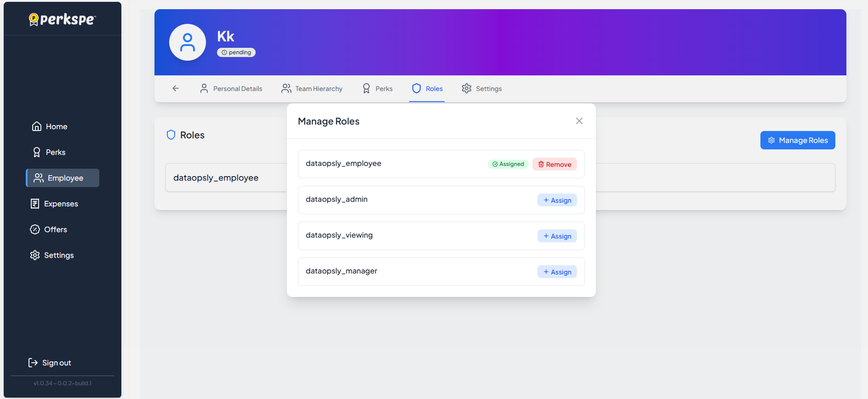Click the Kk profile avatar icon
868x399 pixels.
[x=188, y=42]
